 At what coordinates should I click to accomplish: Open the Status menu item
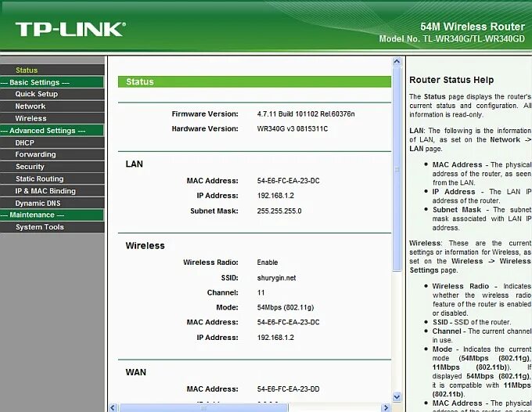click(x=27, y=70)
